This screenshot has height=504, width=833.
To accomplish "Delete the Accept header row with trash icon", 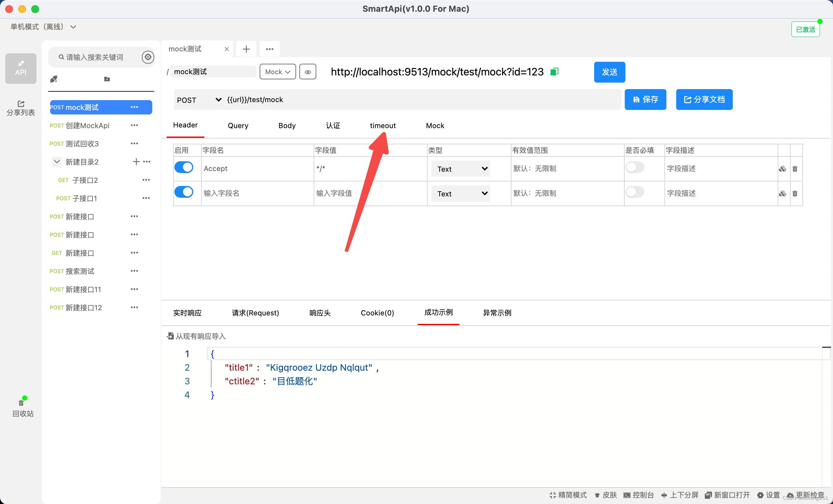I will (795, 168).
